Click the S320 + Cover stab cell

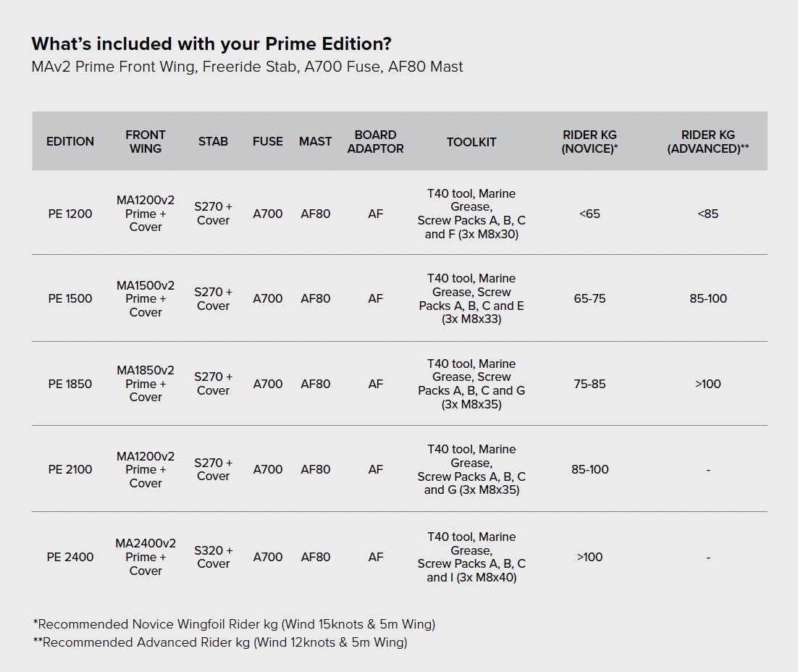(214, 557)
